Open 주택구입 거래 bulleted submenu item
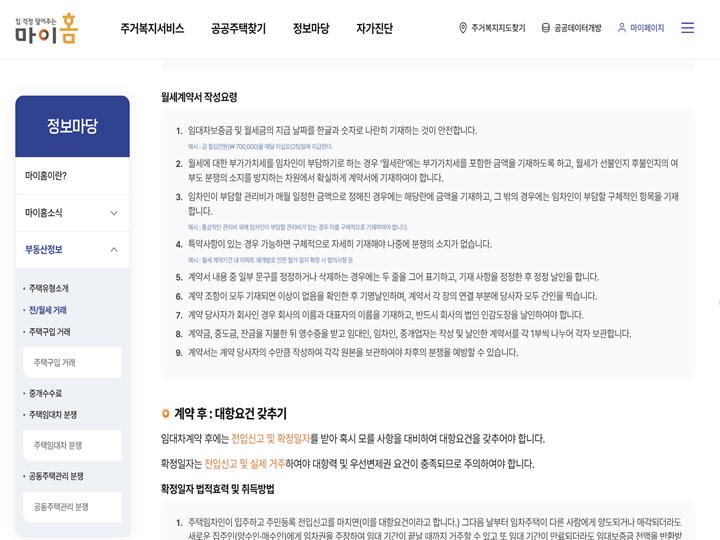The height and width of the screenshot is (540, 720). click(x=50, y=332)
